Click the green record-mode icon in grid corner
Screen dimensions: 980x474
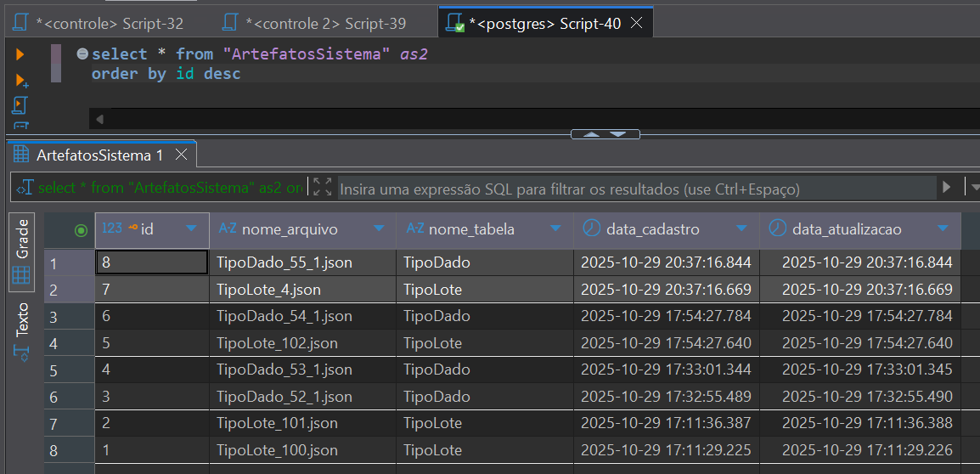tap(81, 229)
